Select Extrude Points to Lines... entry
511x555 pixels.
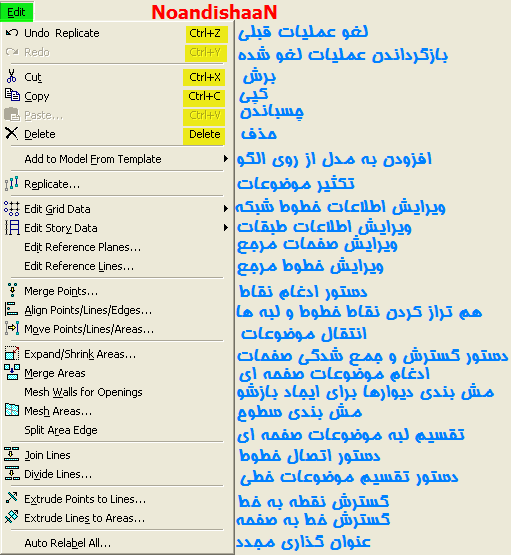pyautogui.click(x=85, y=499)
